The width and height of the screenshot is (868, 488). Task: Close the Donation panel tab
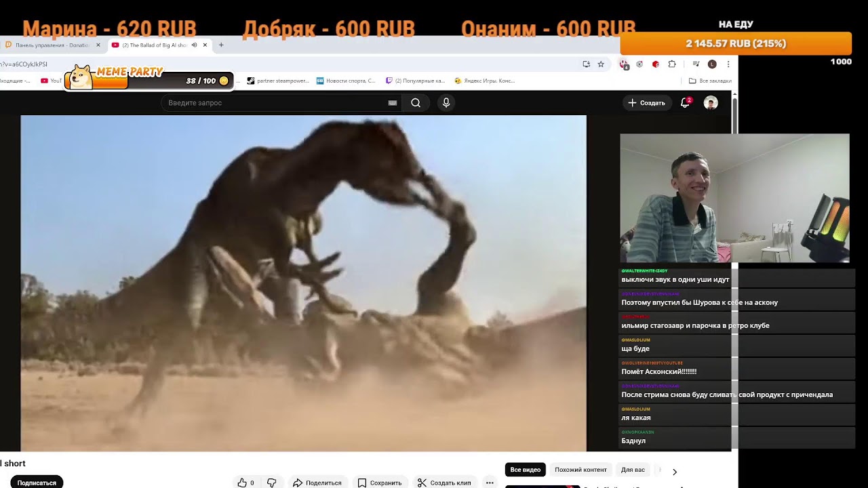(98, 45)
